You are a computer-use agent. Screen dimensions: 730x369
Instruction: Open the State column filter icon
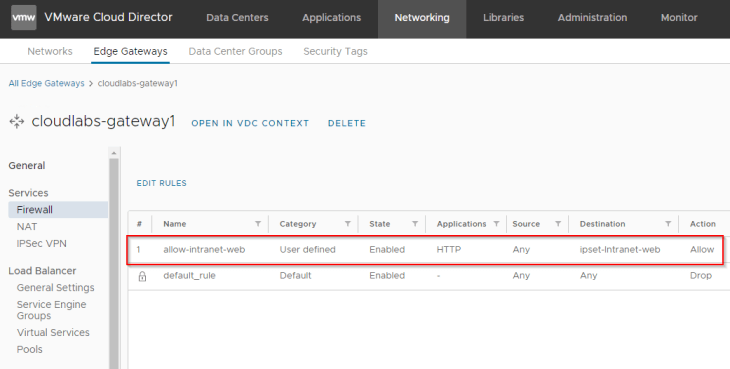pos(415,224)
